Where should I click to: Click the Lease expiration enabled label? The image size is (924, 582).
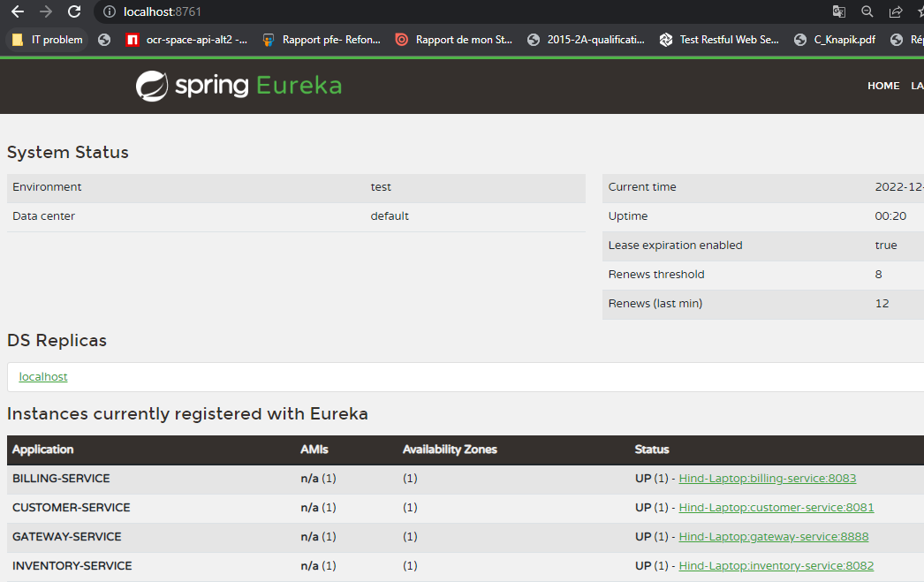pyautogui.click(x=675, y=246)
